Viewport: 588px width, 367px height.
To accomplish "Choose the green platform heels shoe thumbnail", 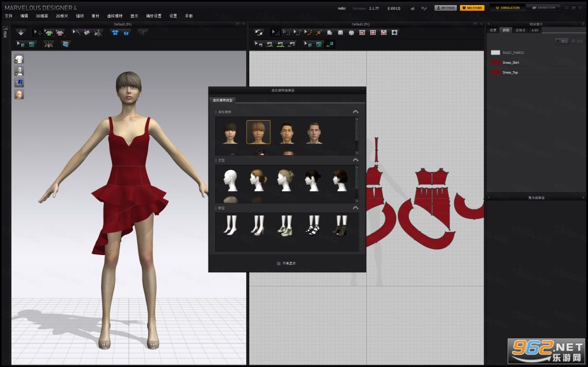I will pos(286,225).
